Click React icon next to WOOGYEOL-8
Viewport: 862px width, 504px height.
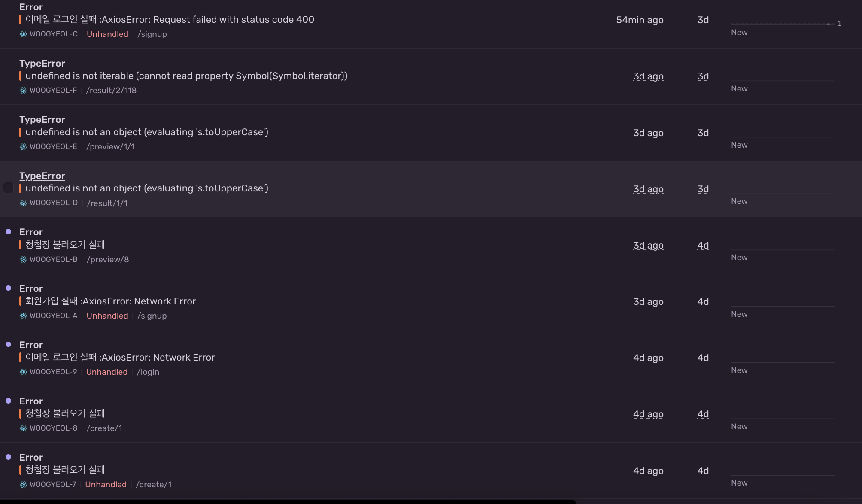[23, 428]
